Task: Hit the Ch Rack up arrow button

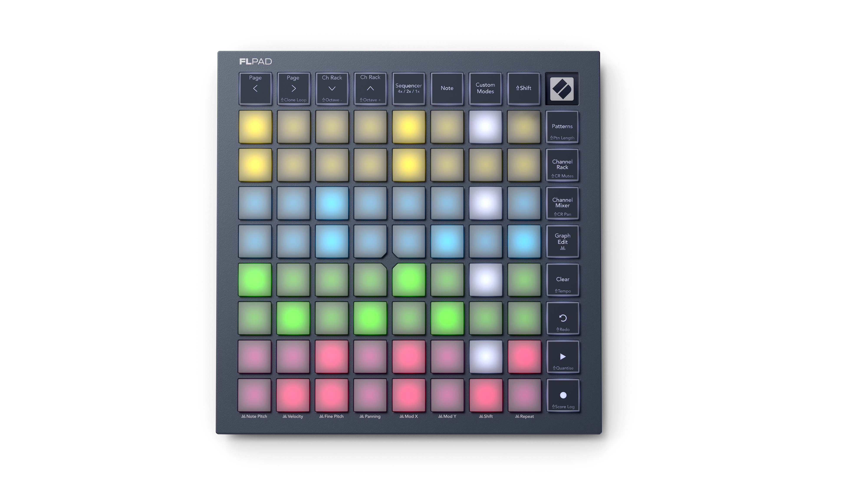Action: [x=370, y=88]
